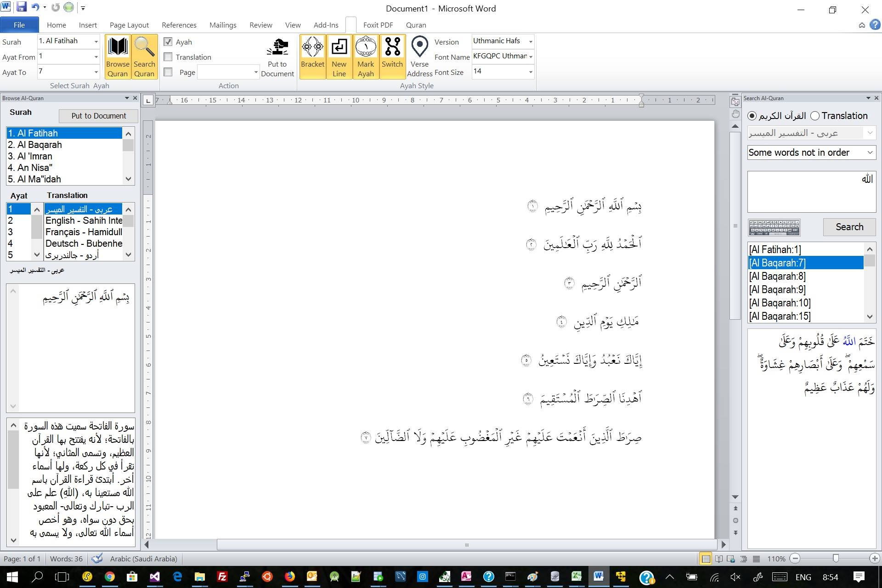The image size is (882, 588).
Task: Switch to Print Layout view in status bar
Action: click(706, 559)
